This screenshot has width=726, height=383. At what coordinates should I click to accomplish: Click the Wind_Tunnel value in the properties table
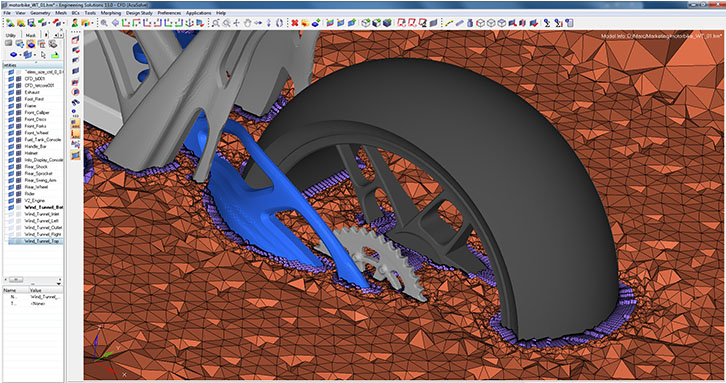(45, 296)
